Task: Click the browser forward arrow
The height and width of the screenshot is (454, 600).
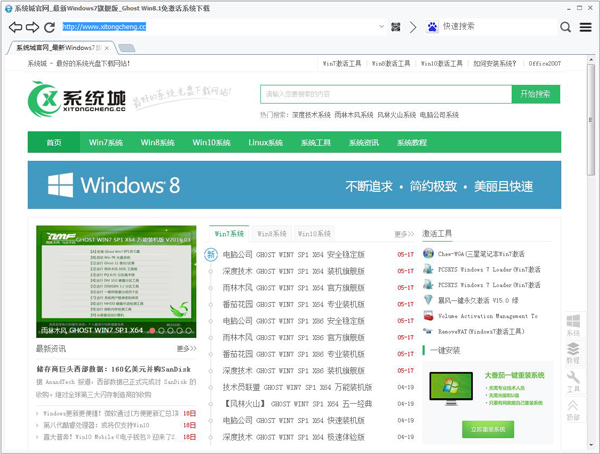Action: pos(33,27)
